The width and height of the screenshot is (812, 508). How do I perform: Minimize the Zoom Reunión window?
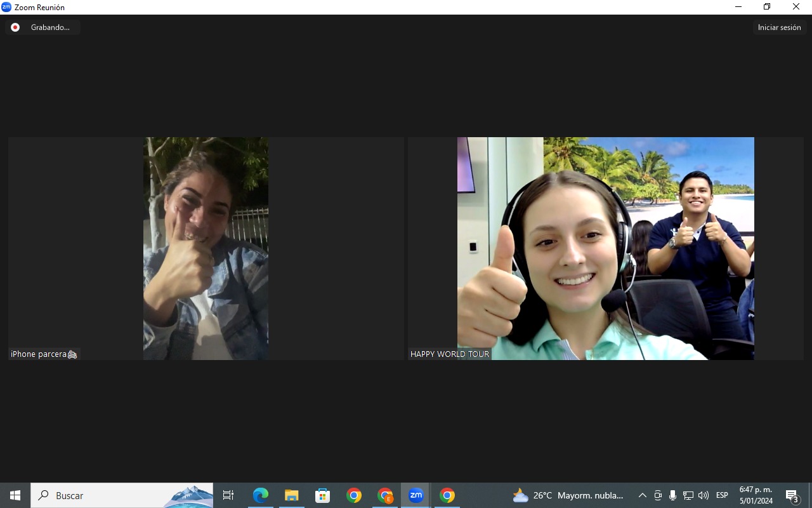coord(738,7)
